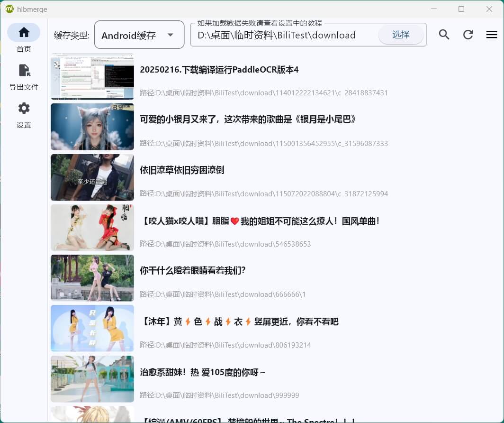
Task: Open the PaddleOCR video thumbnail
Action: click(x=92, y=76)
